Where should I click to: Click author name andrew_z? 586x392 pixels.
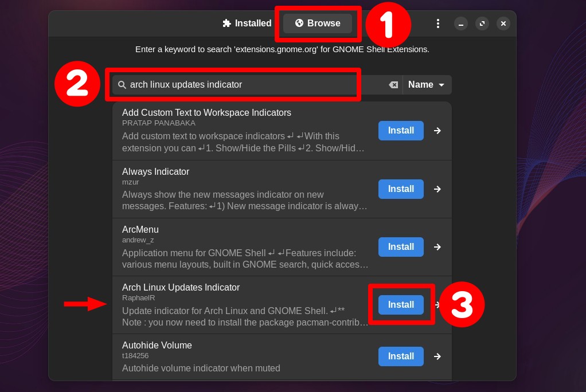[x=138, y=240]
